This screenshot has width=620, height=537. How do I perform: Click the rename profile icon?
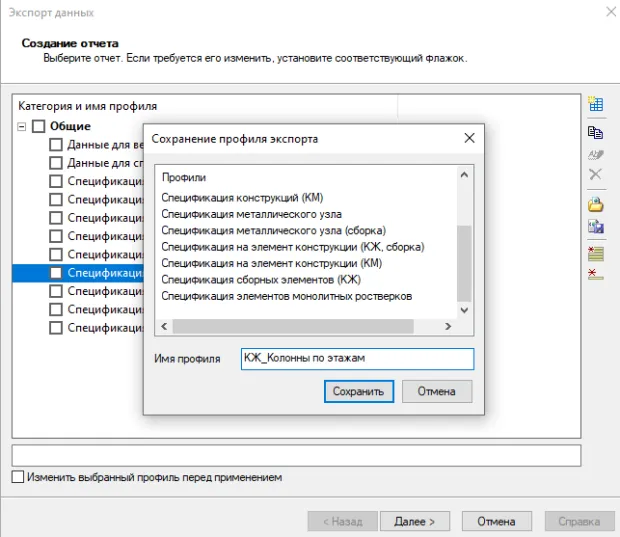pyautogui.click(x=596, y=154)
